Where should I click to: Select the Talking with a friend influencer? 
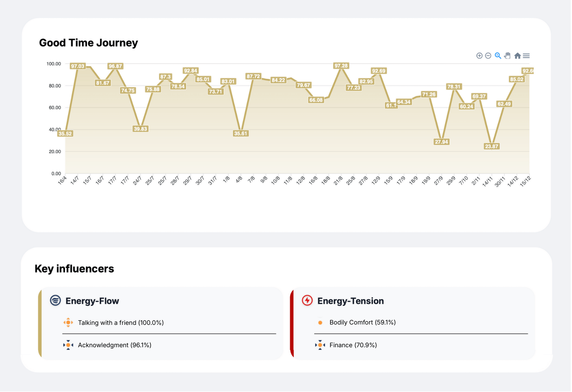121,323
